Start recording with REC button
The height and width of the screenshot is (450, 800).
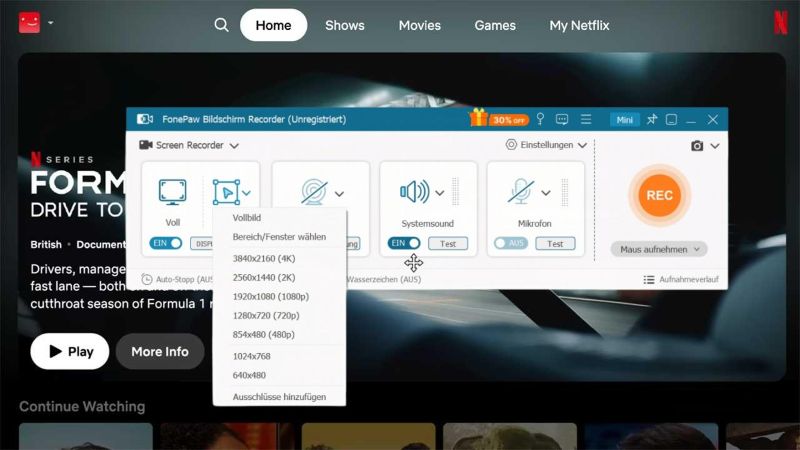coord(659,195)
